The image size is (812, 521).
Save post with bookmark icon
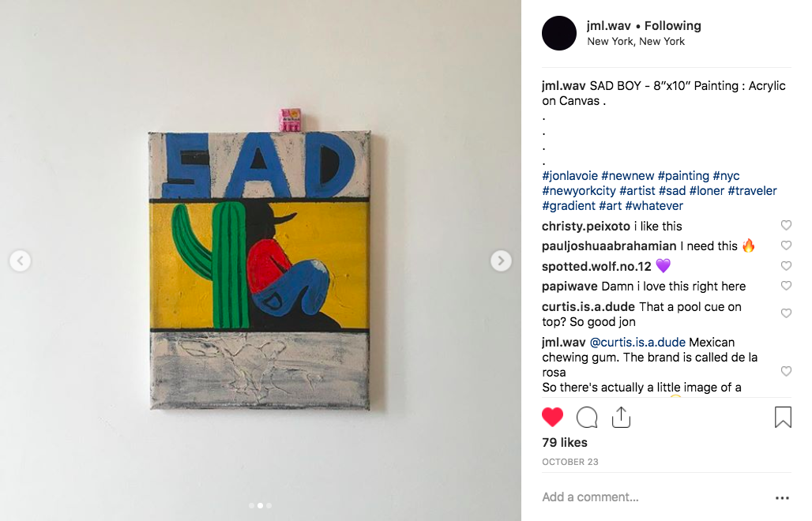coord(783,417)
